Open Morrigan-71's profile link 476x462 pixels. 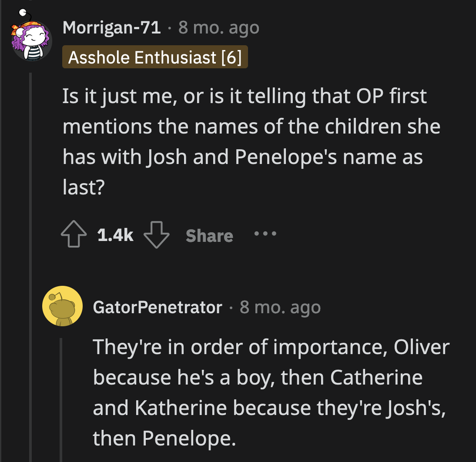[x=111, y=27]
